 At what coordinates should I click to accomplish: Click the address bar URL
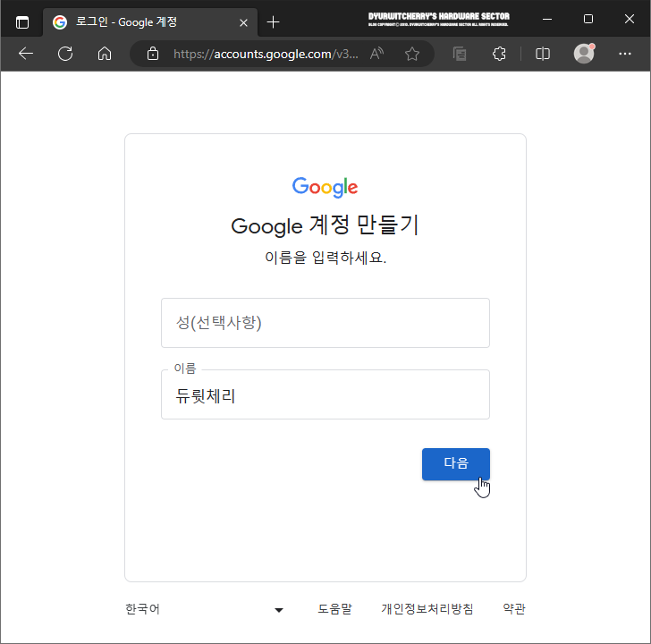click(266, 54)
